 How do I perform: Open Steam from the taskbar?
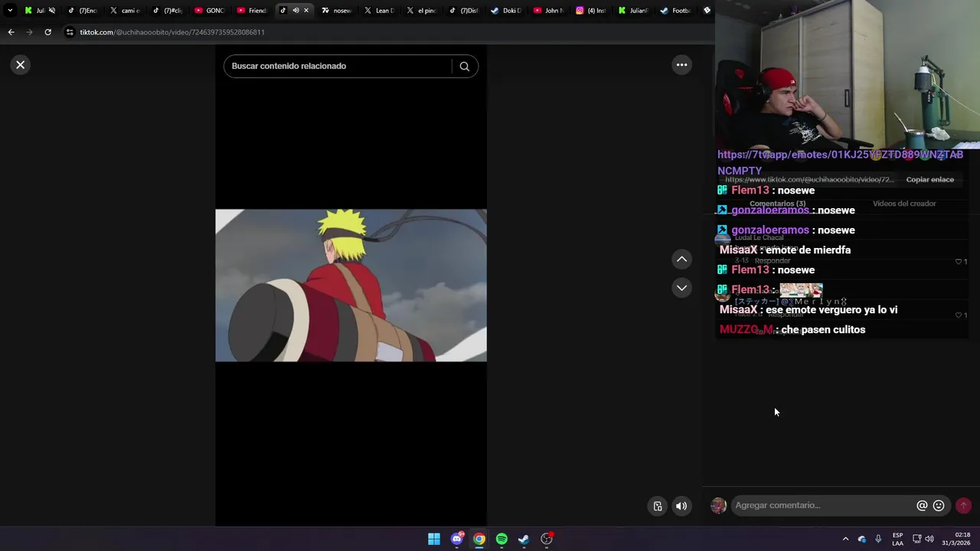click(524, 539)
